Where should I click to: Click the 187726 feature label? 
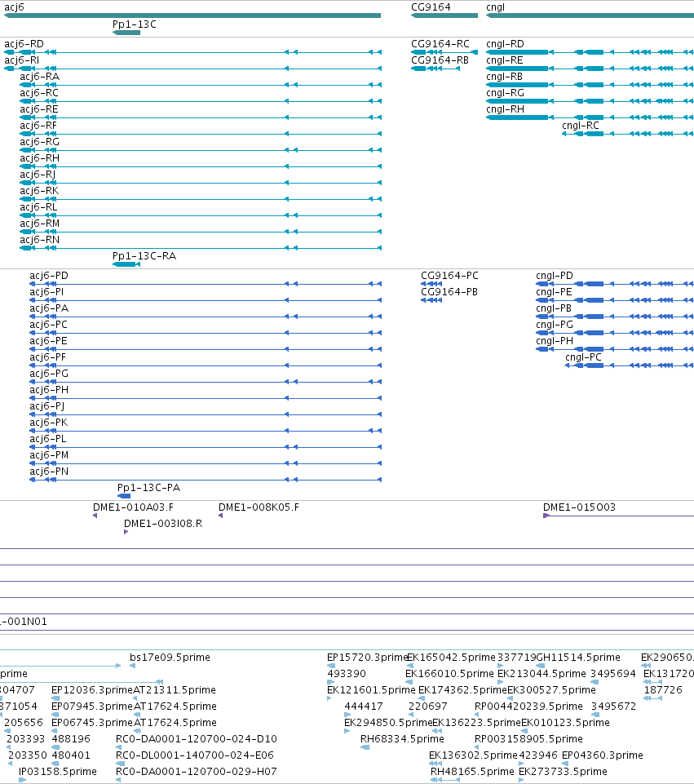coord(663,690)
